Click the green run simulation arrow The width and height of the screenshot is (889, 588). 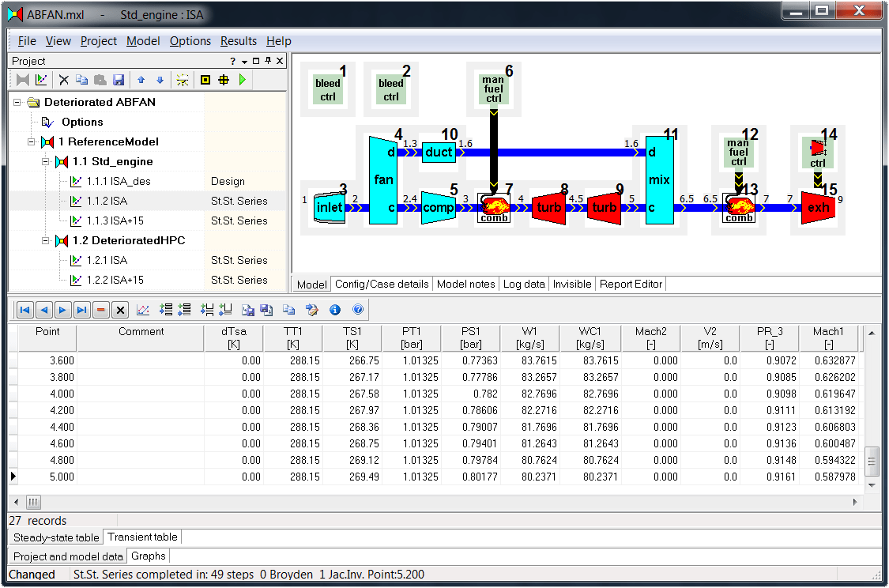click(x=243, y=80)
